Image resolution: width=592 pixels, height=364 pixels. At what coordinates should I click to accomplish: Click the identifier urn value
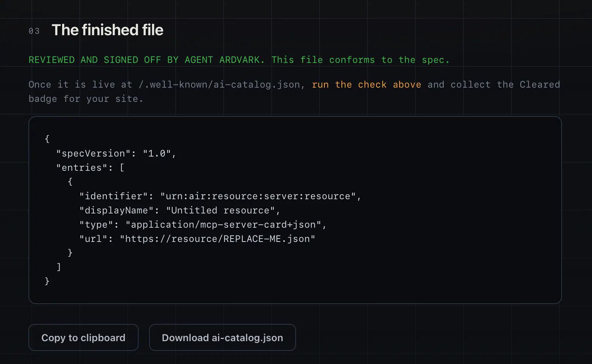coord(258,196)
